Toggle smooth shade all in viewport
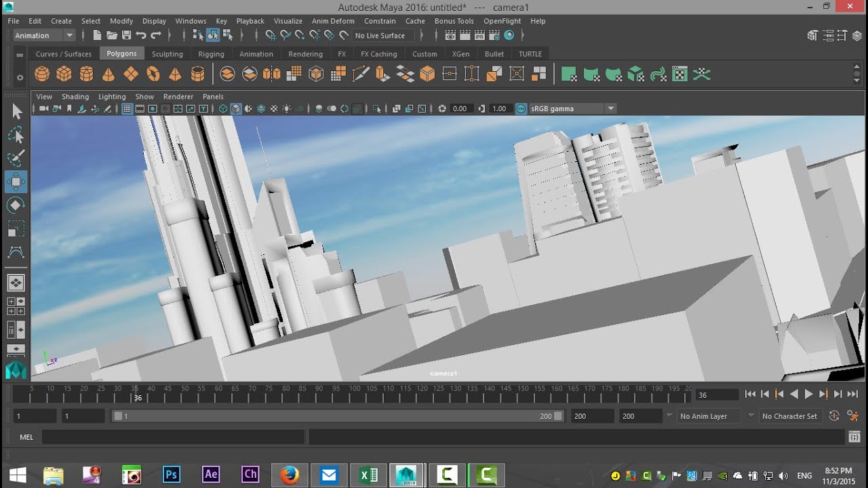The width and height of the screenshot is (868, 488). tap(236, 108)
